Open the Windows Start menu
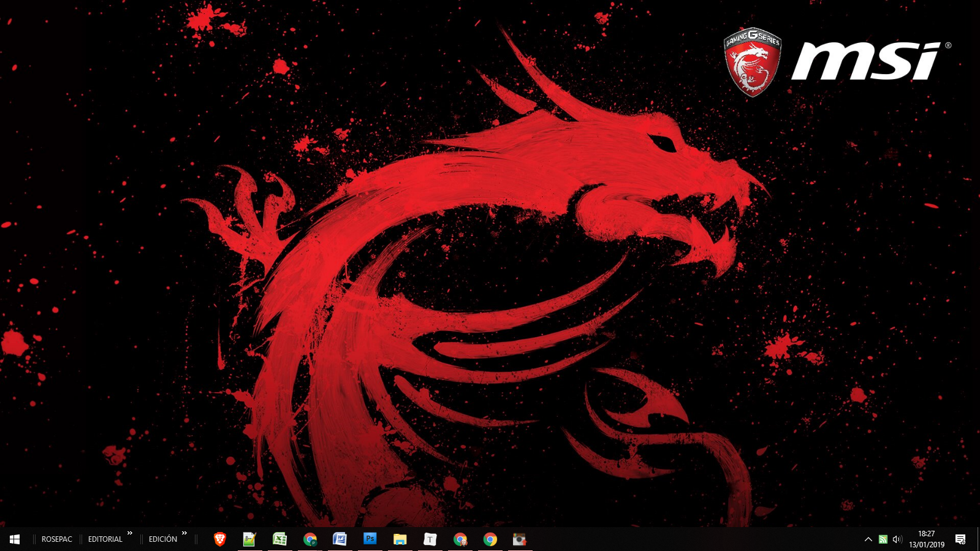Screen dimensions: 980x551 click(15, 539)
